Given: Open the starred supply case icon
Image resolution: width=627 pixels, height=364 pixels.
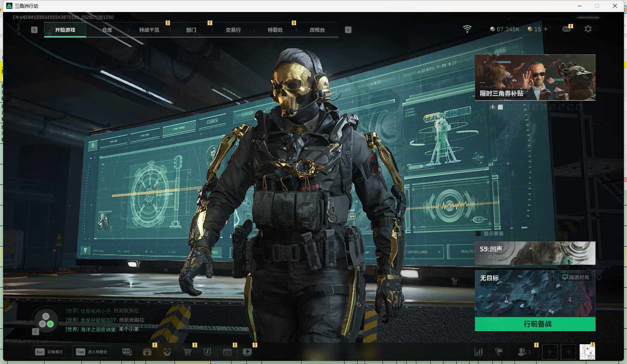Looking at the screenshot, I should [147, 352].
